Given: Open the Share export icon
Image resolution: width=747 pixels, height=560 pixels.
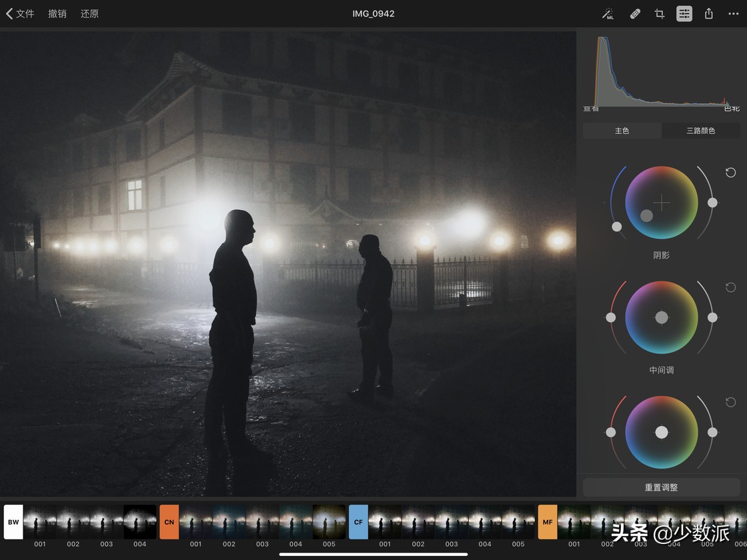Looking at the screenshot, I should point(709,14).
